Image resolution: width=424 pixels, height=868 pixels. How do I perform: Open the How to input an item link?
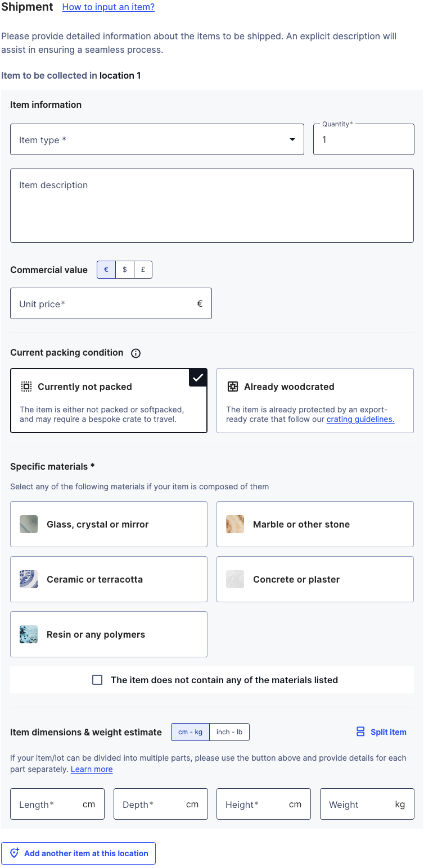[x=109, y=7]
